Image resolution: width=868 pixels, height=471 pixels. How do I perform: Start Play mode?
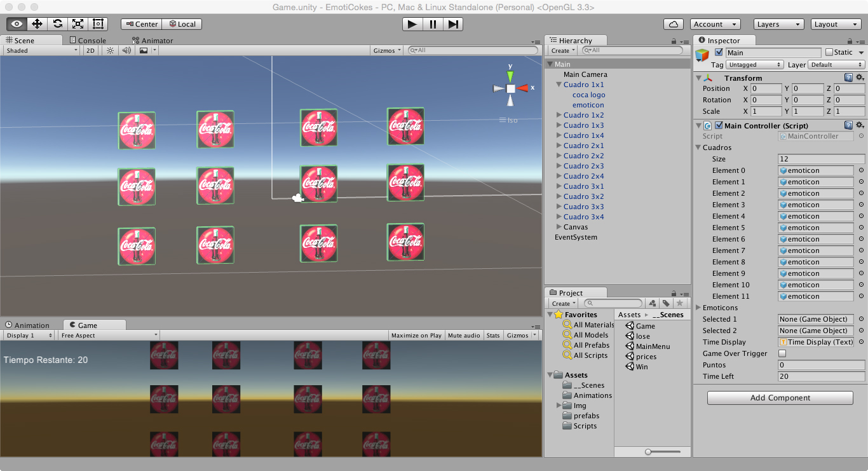click(412, 24)
